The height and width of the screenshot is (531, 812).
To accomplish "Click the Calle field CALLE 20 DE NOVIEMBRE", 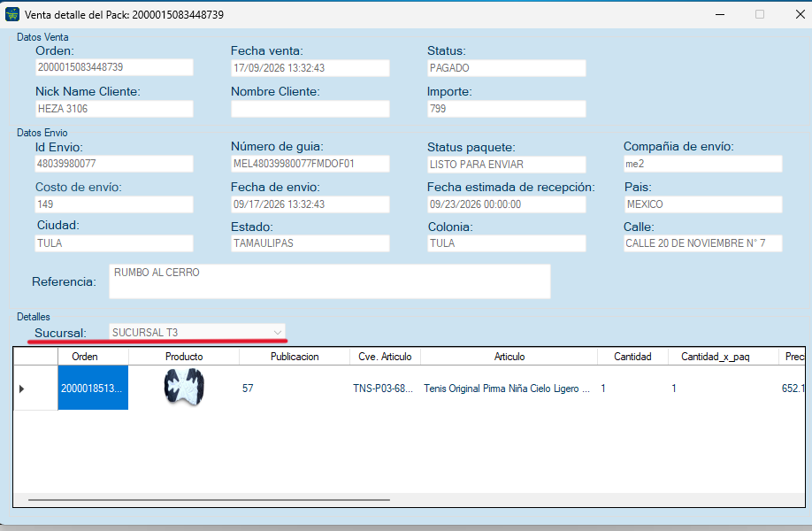I will point(702,243).
